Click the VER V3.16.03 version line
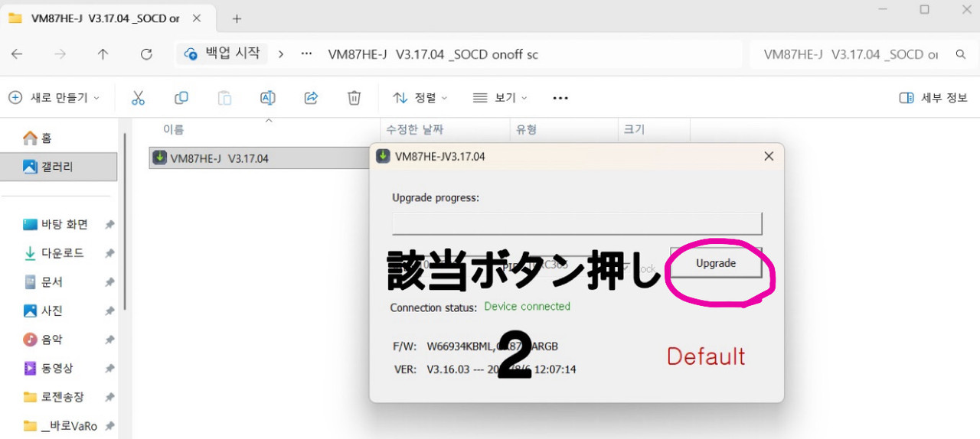Viewport: 980px width, 439px height. [485, 369]
